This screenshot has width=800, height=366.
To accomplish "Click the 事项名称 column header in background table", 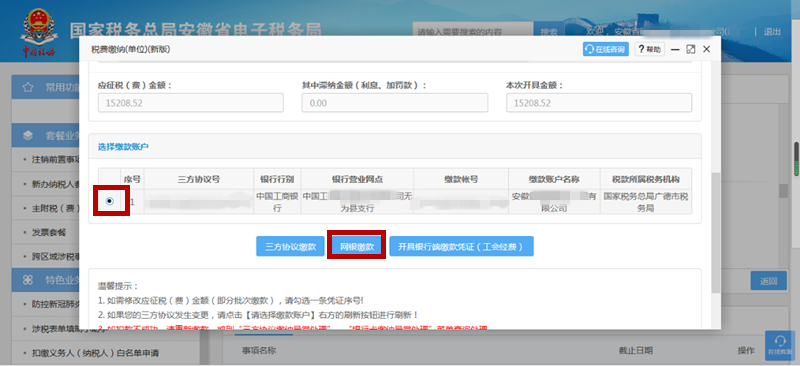I will (x=259, y=351).
